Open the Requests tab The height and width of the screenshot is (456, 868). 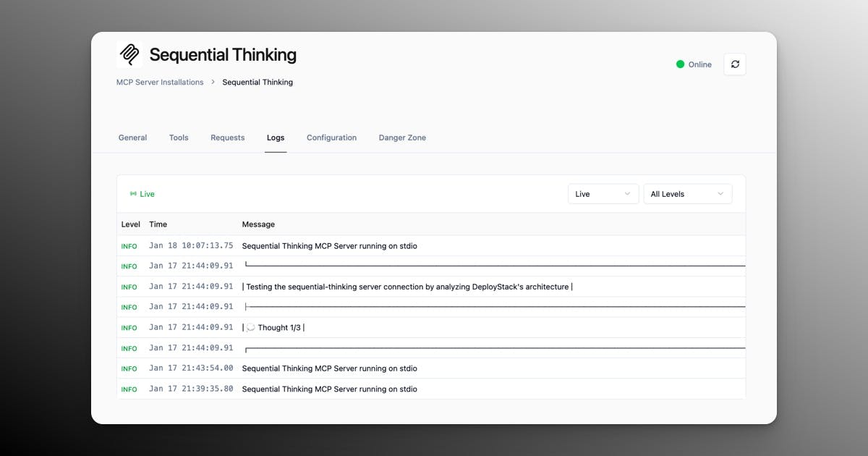(x=227, y=138)
